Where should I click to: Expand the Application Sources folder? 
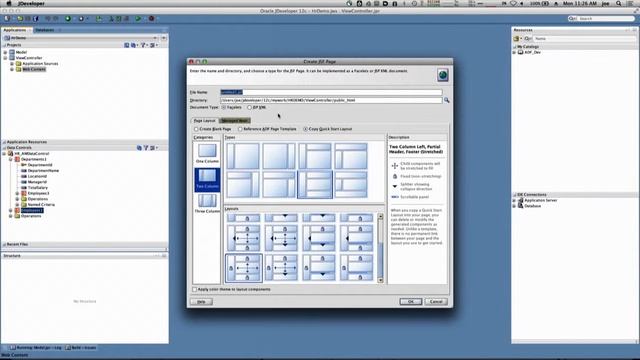[x=12, y=64]
